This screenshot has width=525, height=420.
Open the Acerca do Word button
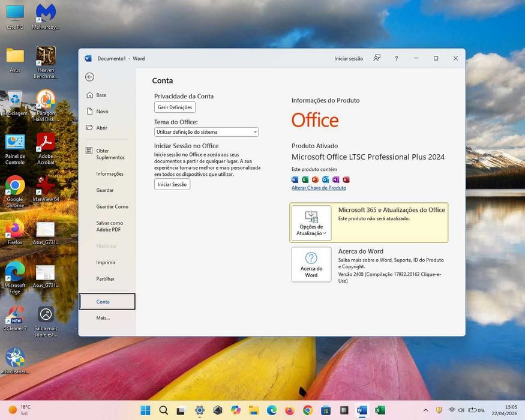coord(311,265)
